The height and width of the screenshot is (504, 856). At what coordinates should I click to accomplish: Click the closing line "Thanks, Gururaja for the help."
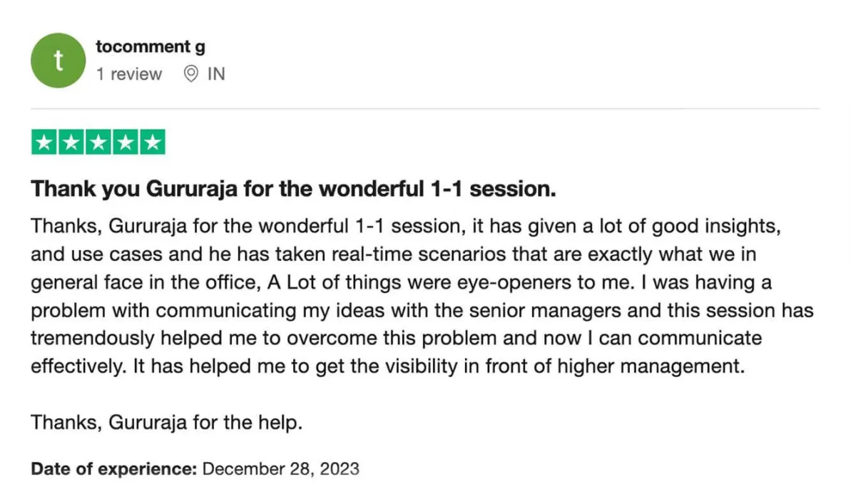pyautogui.click(x=167, y=422)
